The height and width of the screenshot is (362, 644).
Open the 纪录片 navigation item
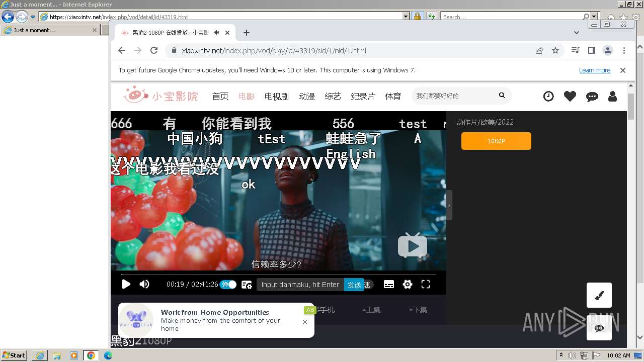click(363, 96)
